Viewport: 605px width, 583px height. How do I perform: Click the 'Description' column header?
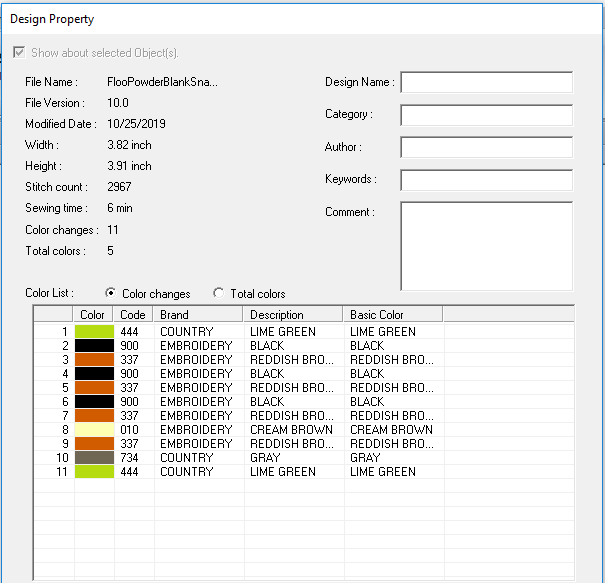tap(292, 315)
